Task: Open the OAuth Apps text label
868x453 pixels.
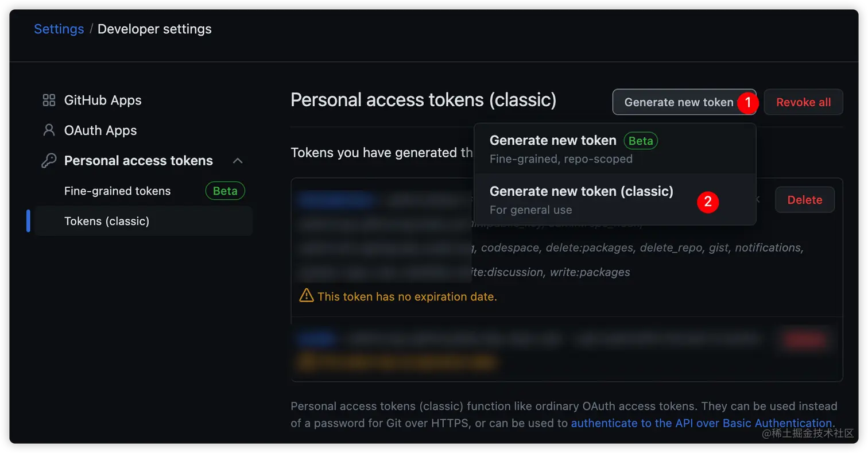Action: tap(100, 130)
